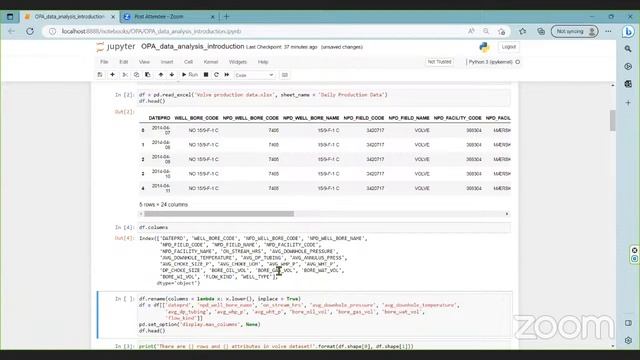Open the Widgets menu
The width and height of the screenshot is (640, 360).
[x=238, y=62]
